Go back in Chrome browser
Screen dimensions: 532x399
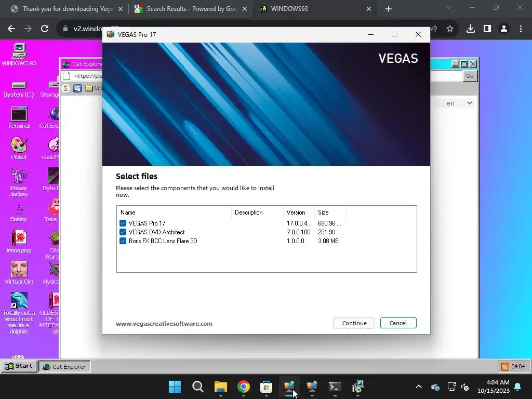(x=11, y=29)
